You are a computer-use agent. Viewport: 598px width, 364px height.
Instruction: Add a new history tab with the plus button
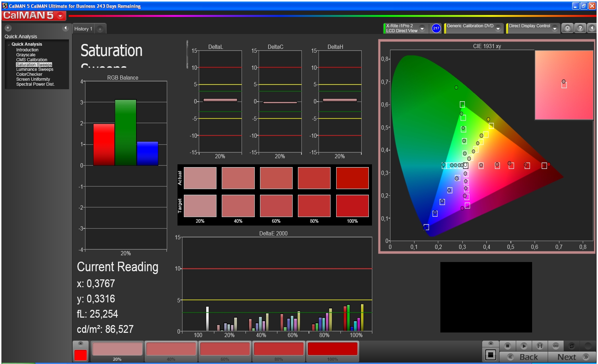[100, 29]
